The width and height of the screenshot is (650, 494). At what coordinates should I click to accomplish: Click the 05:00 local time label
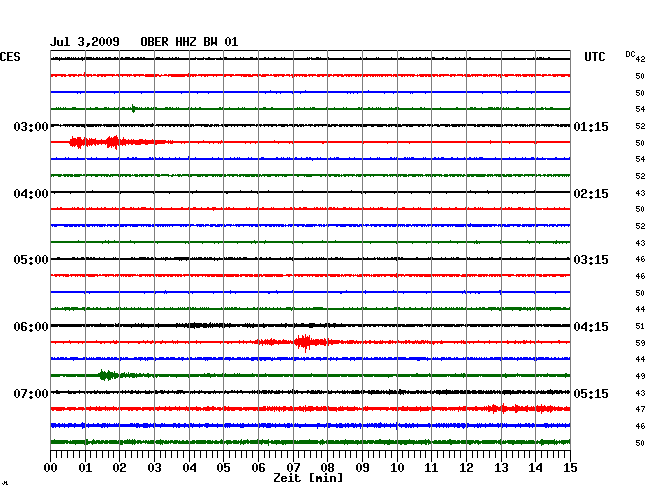[31, 260]
